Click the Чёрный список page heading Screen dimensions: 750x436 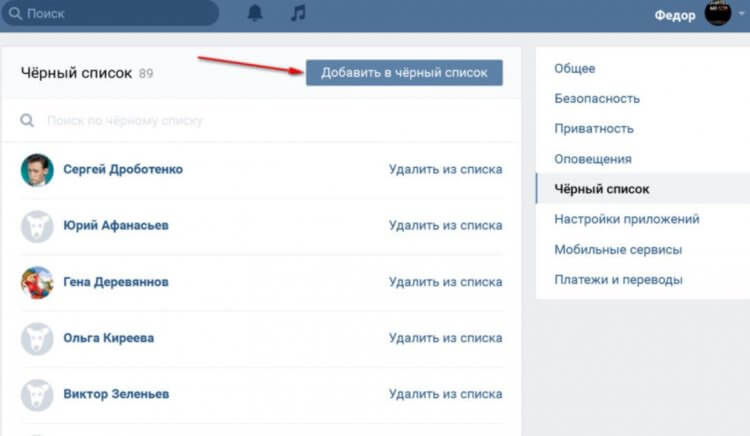click(76, 73)
